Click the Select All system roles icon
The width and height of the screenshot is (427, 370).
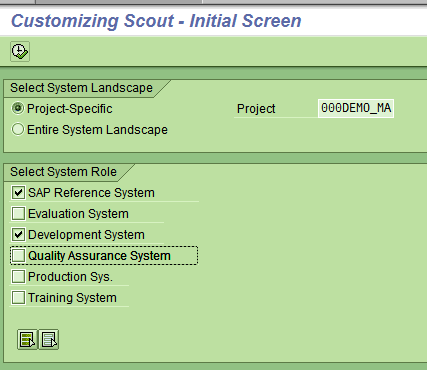[x=27, y=339]
